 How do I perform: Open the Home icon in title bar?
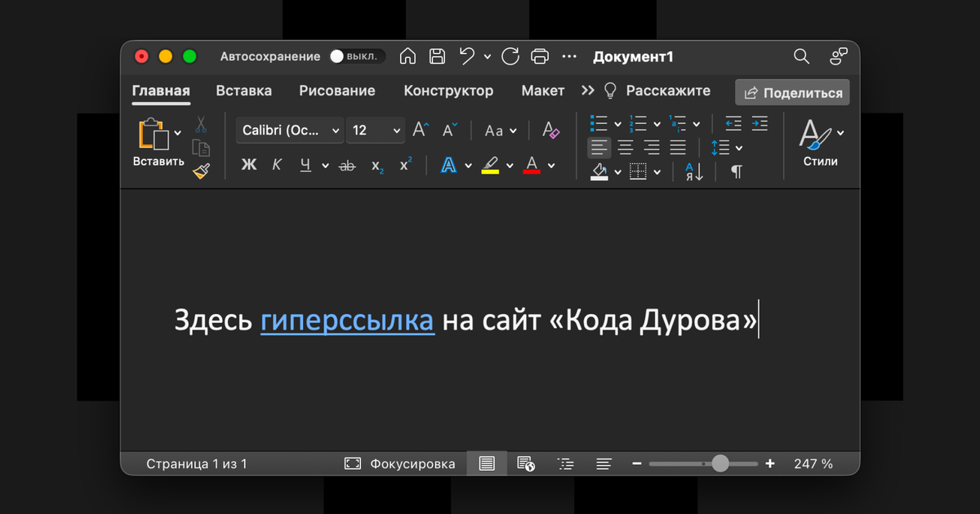coord(408,56)
